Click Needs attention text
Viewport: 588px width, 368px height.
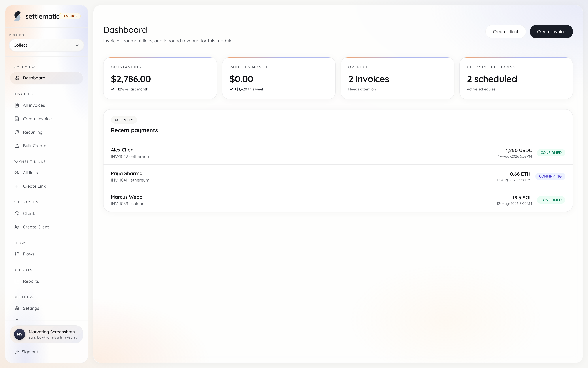tap(362, 89)
